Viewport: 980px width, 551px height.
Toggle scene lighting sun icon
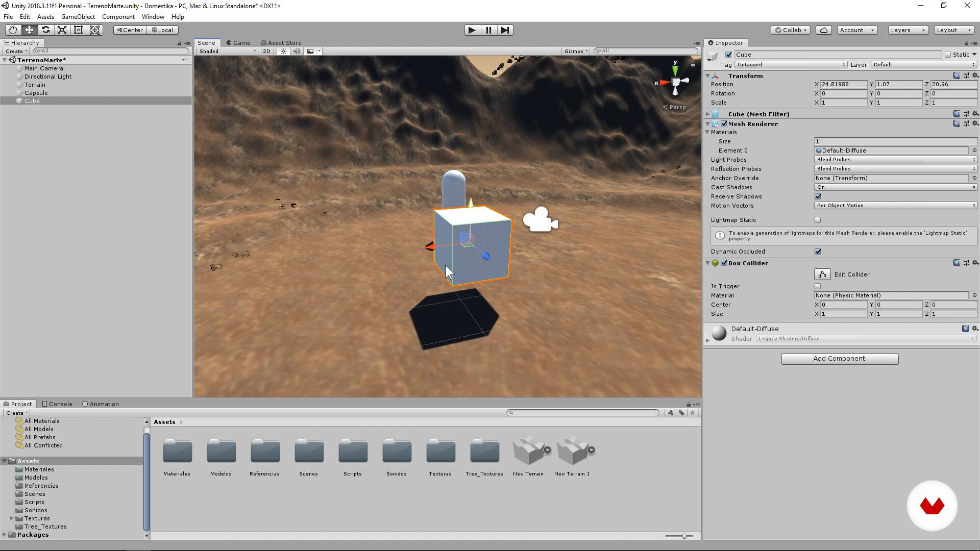pyautogui.click(x=284, y=51)
